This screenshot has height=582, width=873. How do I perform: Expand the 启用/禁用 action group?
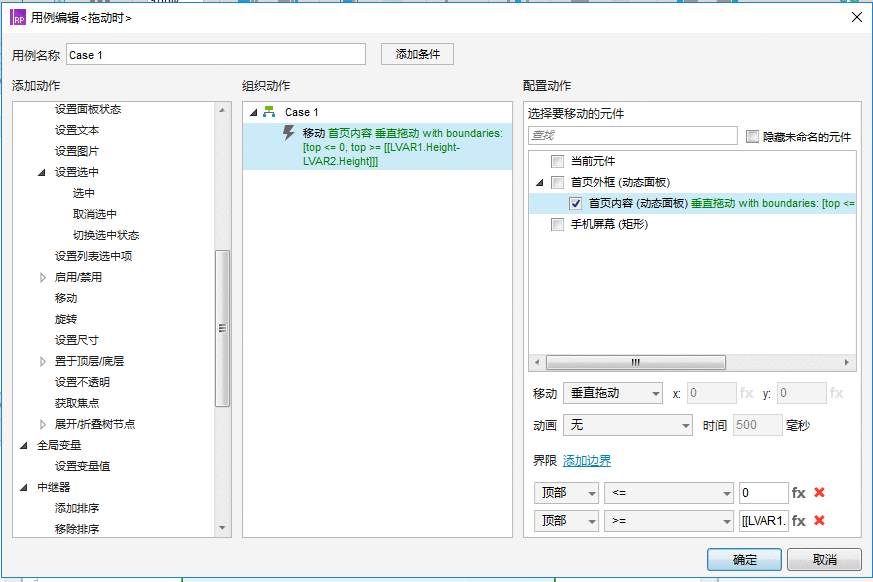click(42, 277)
